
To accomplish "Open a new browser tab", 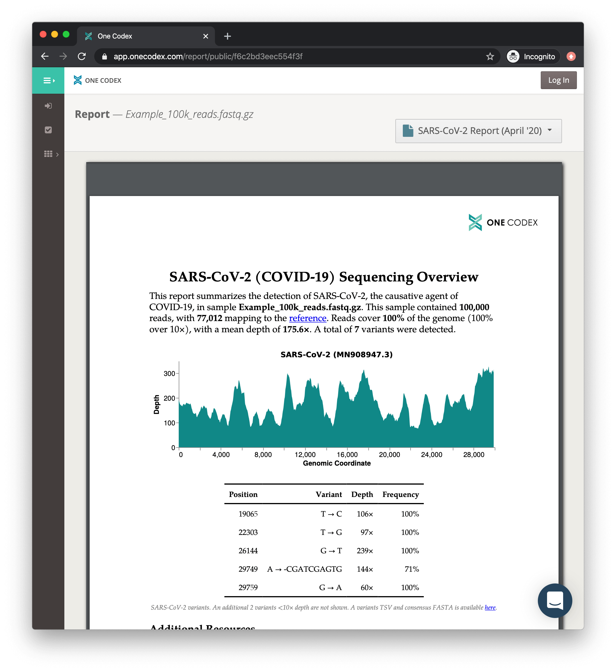I will coord(227,36).
